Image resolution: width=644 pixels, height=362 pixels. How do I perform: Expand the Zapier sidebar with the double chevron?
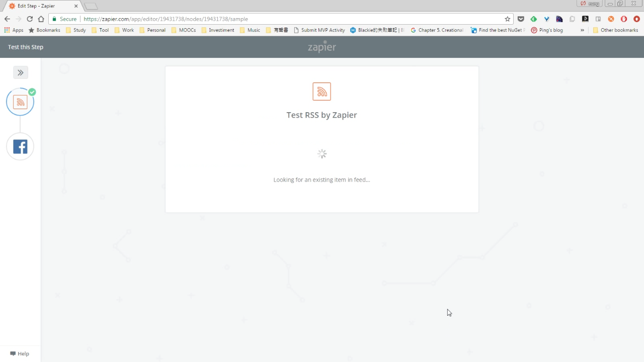tap(21, 72)
